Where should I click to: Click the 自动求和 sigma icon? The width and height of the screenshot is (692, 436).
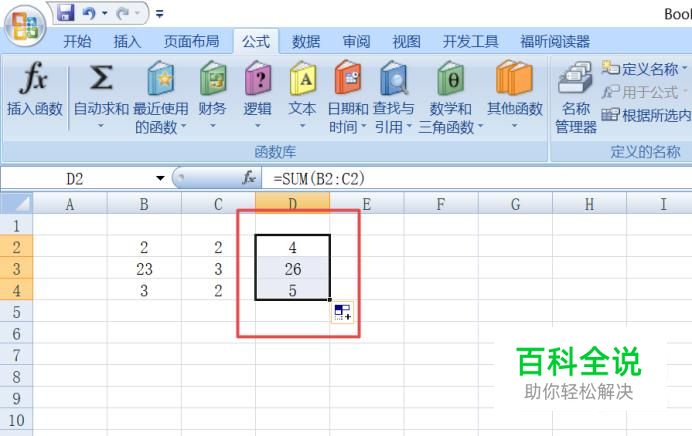tap(101, 78)
